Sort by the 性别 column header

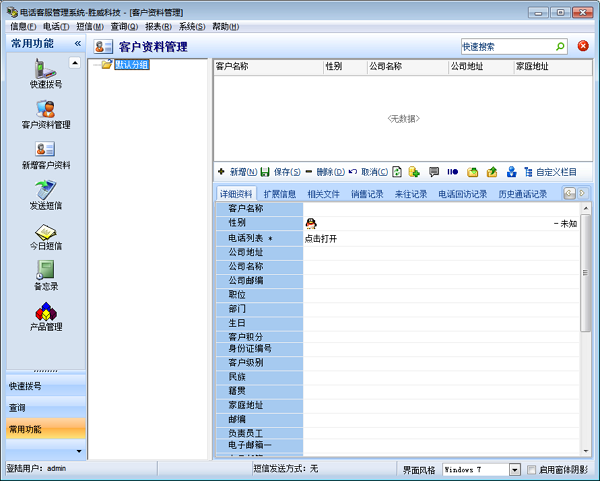(x=345, y=67)
